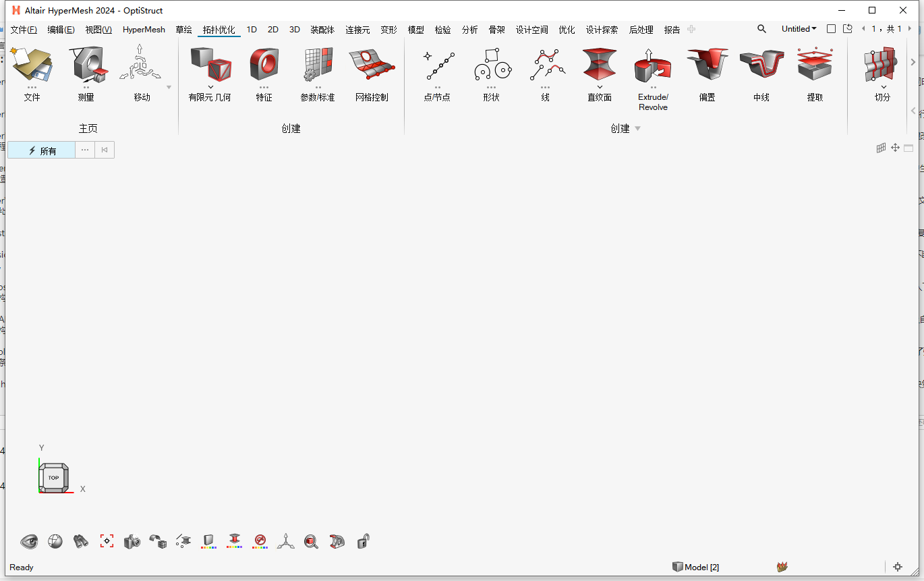Click the TOP face of the view cube
This screenshot has width=924, height=581.
click(x=53, y=478)
